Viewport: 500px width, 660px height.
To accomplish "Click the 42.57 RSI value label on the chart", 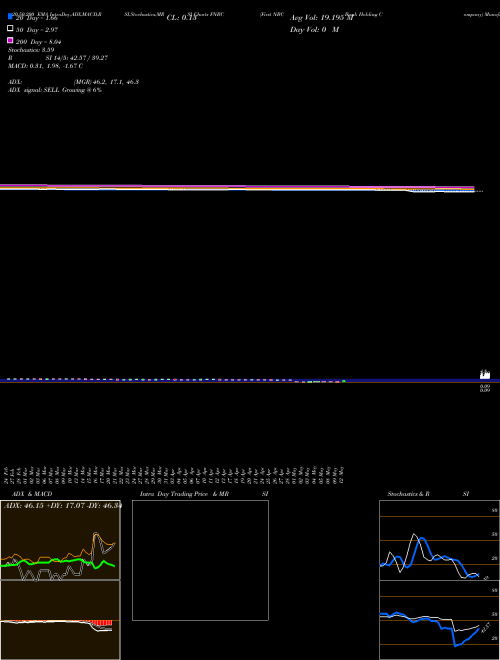I will 486,628.
